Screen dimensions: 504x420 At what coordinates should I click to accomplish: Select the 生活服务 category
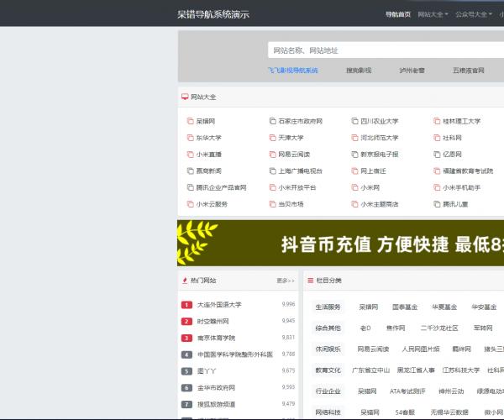[x=328, y=307]
